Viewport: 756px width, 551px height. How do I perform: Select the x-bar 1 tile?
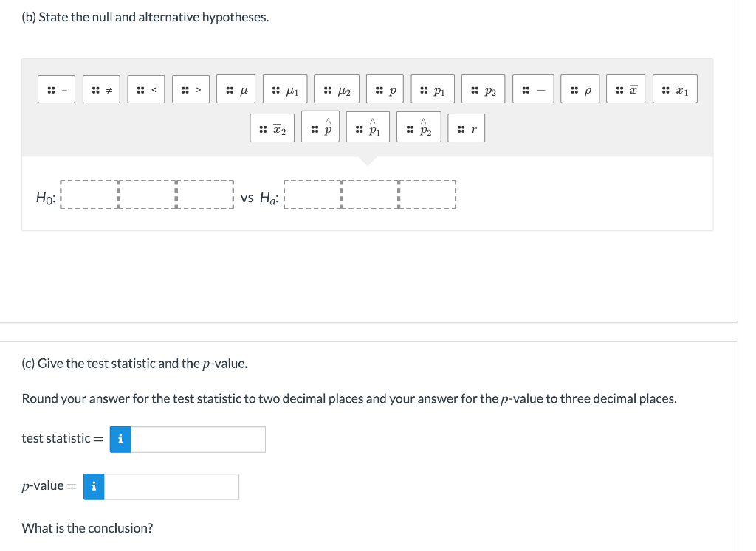tap(675, 89)
